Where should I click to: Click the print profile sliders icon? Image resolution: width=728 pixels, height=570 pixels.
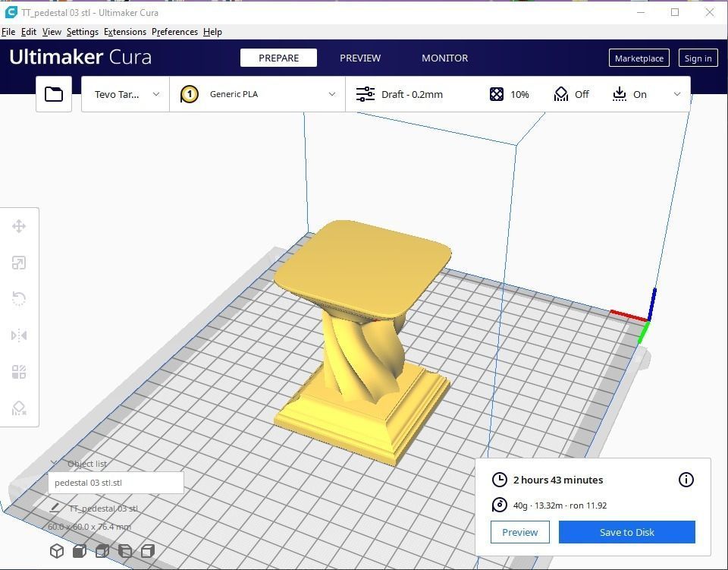366,94
